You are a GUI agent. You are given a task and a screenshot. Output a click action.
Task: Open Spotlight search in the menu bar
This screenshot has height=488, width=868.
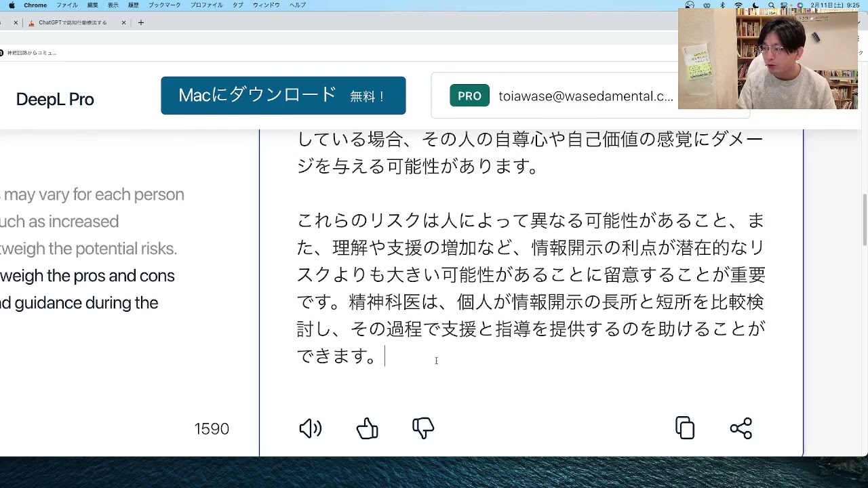(771, 5)
